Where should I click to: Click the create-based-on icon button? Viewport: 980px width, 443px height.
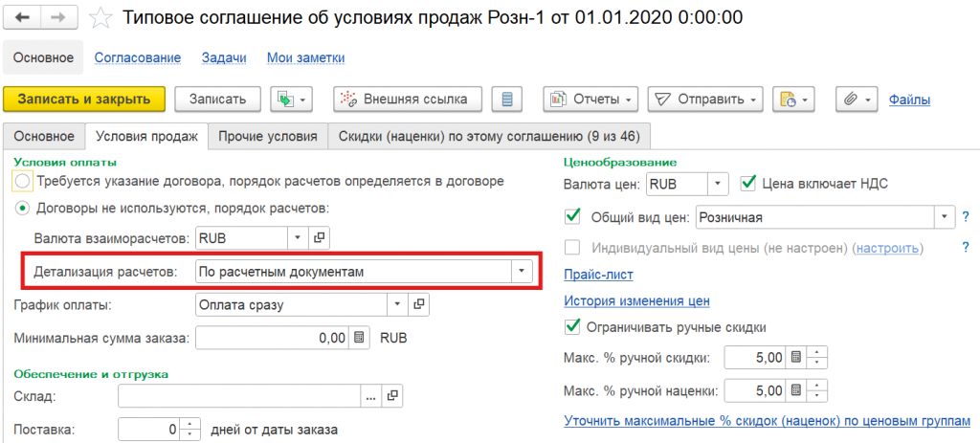pos(291,100)
